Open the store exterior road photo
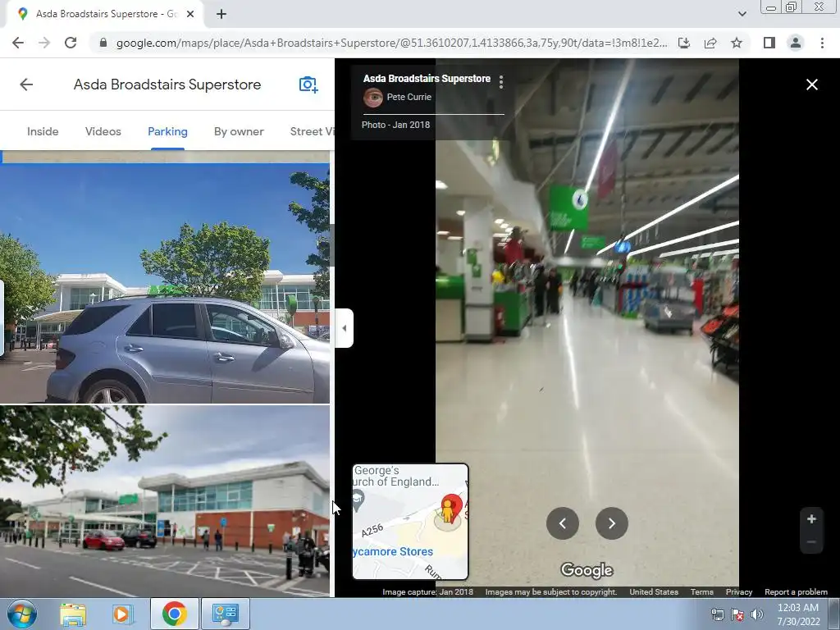Image resolution: width=840 pixels, height=630 pixels. 165,501
